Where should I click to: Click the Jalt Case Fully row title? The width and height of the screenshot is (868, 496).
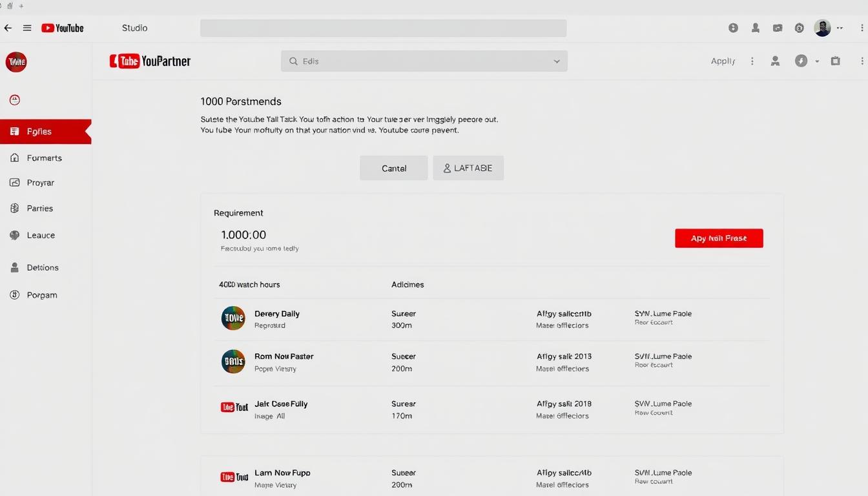click(281, 404)
